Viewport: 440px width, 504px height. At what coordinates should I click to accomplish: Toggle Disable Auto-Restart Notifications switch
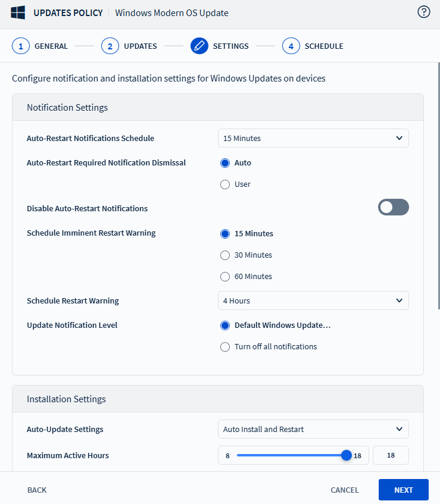coord(393,207)
